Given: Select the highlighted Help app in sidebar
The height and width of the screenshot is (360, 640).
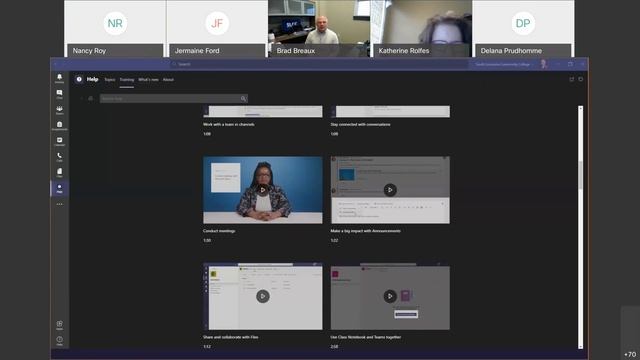Looking at the screenshot, I should coord(60,188).
